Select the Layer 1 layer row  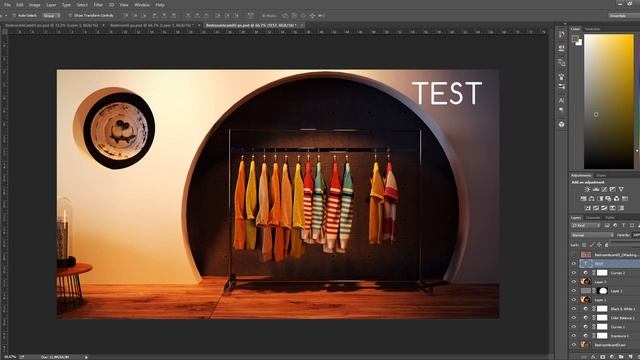pos(605,300)
